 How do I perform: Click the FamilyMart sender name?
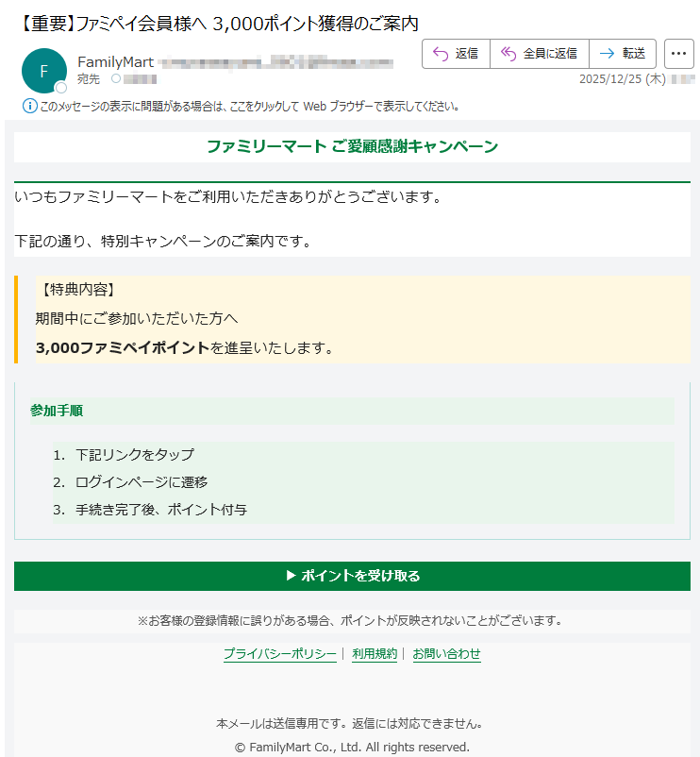[x=115, y=62]
